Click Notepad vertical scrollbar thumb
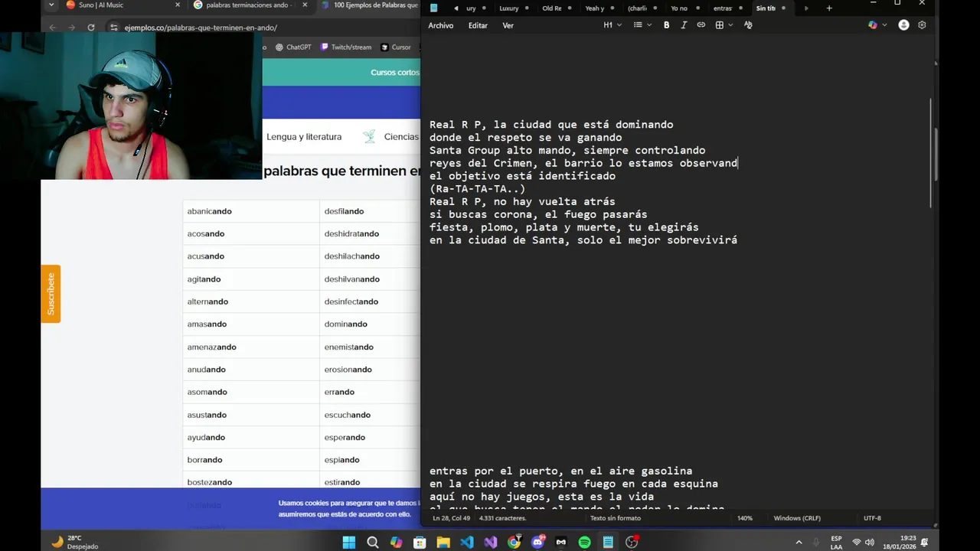980x551 pixels. point(932,153)
